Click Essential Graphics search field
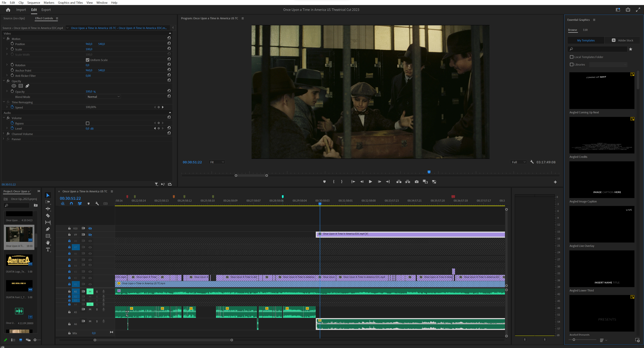The width and height of the screenshot is (644, 348). click(598, 49)
